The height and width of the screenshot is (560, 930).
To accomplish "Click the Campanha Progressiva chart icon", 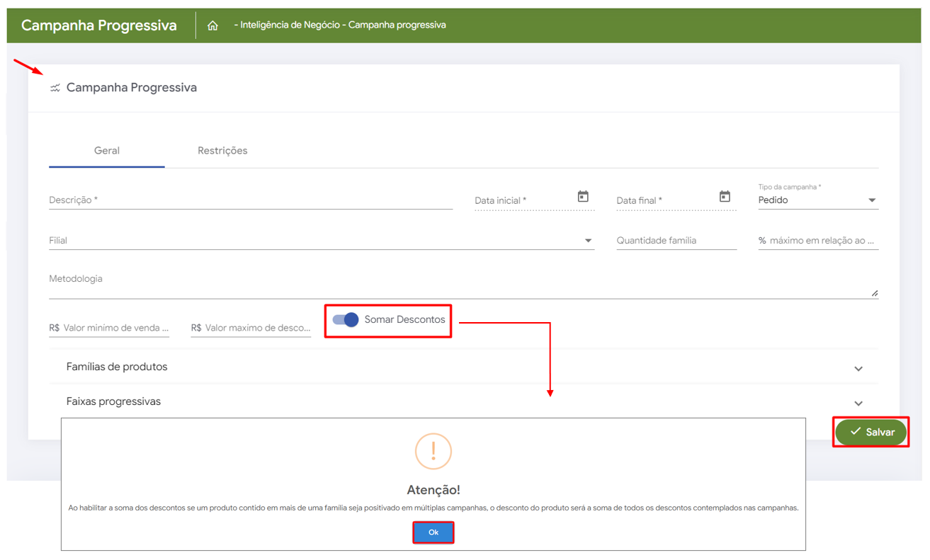I will [55, 88].
